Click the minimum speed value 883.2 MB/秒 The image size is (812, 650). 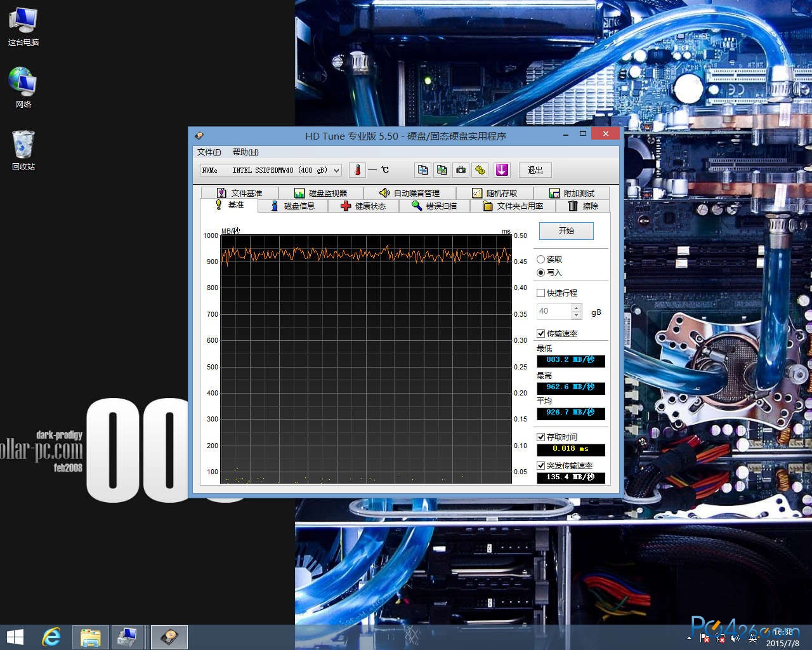tap(570, 361)
